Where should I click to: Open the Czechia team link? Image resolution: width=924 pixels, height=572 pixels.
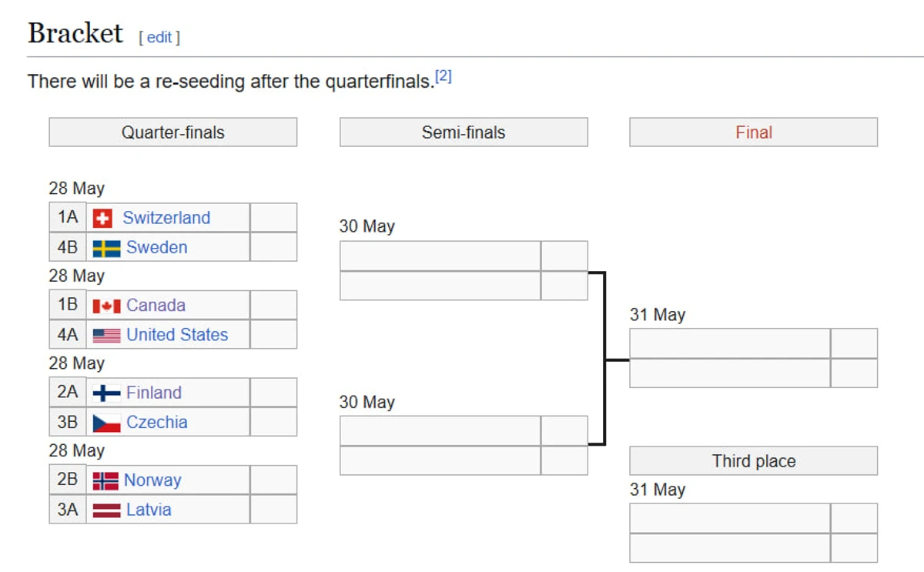click(157, 422)
